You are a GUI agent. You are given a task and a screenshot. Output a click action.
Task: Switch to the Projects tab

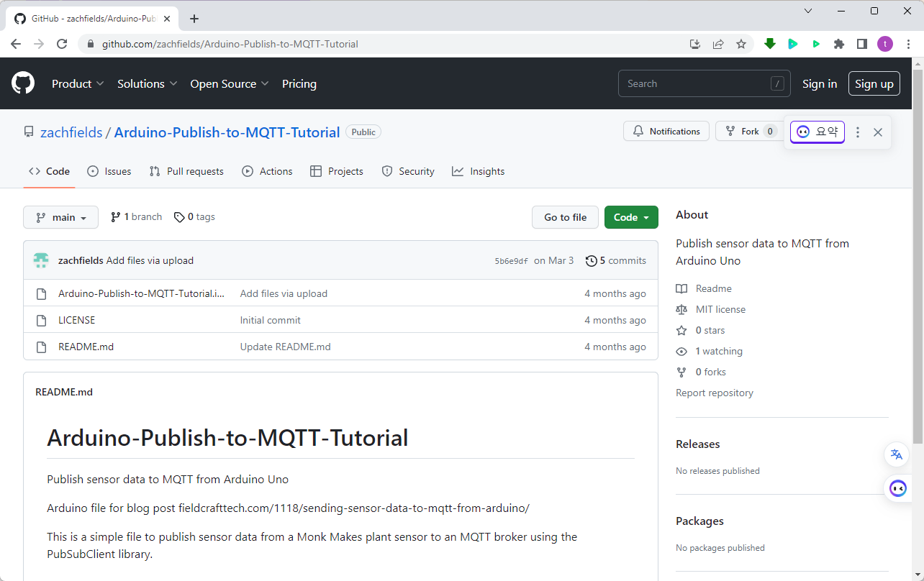coord(337,171)
